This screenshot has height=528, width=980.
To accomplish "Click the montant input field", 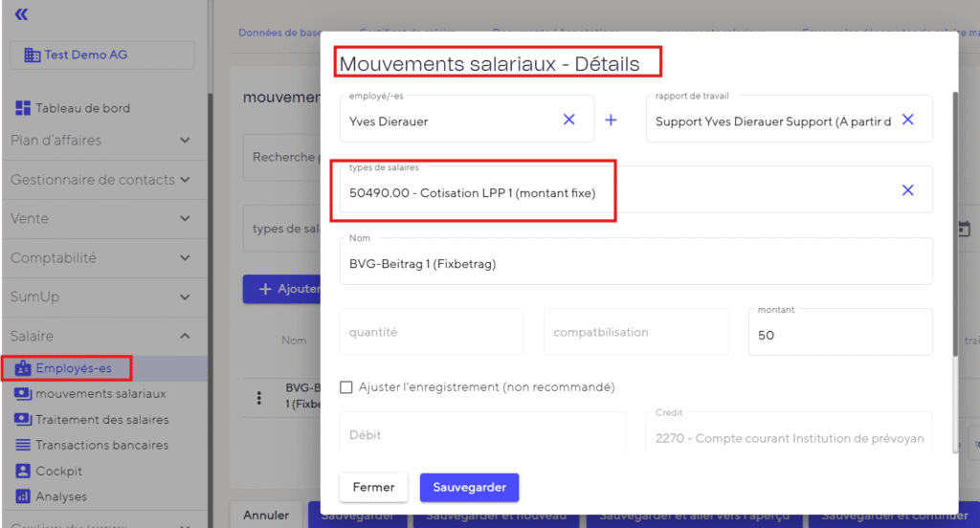I will pos(839,336).
